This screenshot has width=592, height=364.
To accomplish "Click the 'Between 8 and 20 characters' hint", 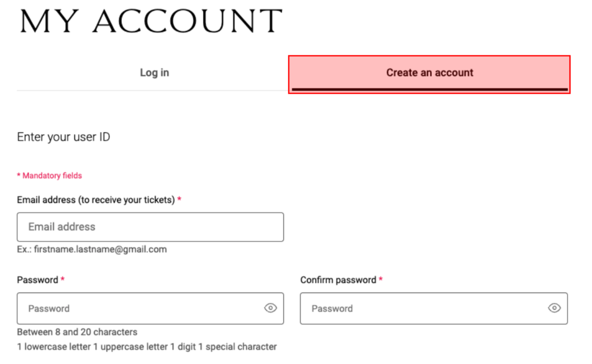I will click(77, 332).
